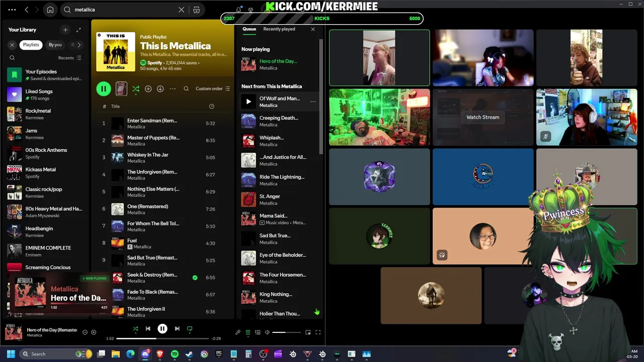Select Whiplash in the queue

coord(279,141)
